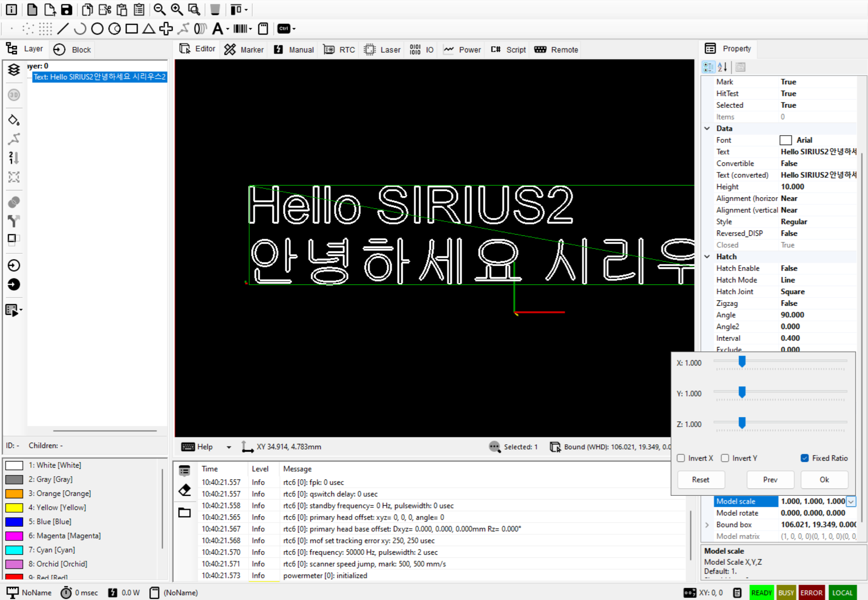Select the Barcode tool
Viewport: 868px width, 600px height.
coord(240,29)
